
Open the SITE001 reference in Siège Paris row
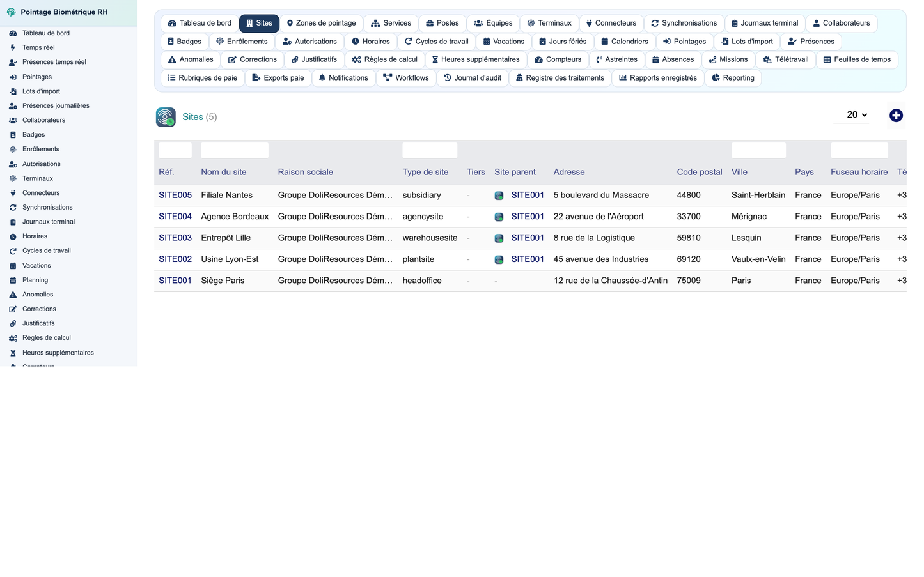pos(175,281)
